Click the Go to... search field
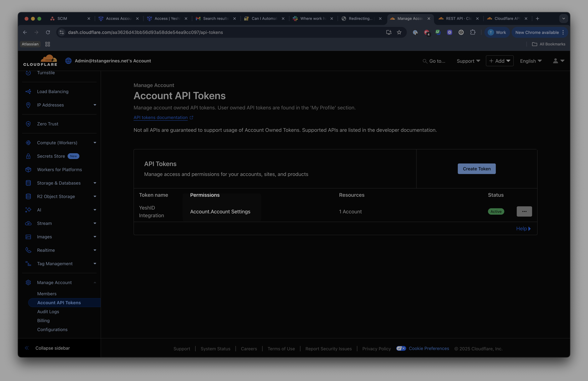 434,61
